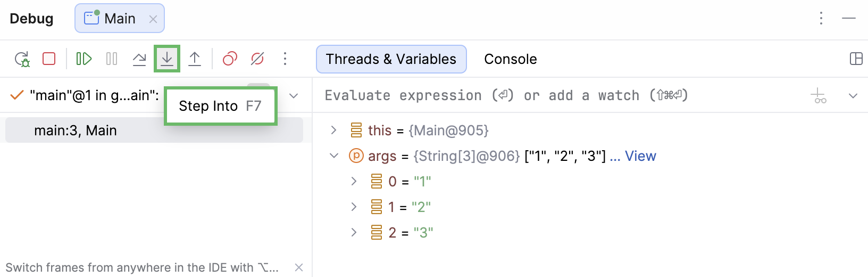The image size is (868, 277).
Task: Click the Evaluate expression input field
Action: (558, 96)
